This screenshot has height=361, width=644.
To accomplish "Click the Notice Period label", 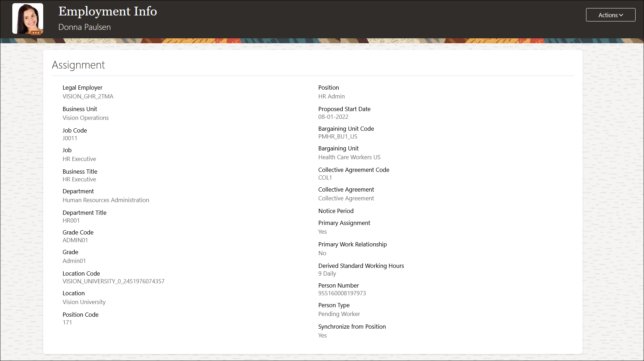I will [336, 211].
